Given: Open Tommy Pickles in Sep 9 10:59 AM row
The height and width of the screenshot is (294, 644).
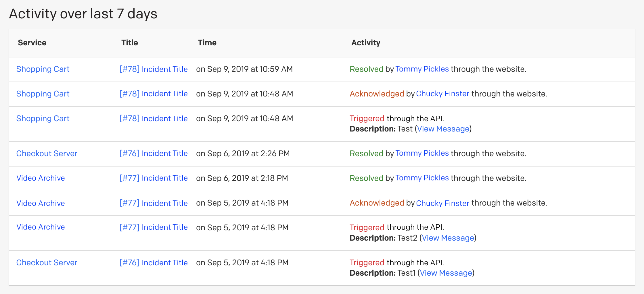Looking at the screenshot, I should (422, 69).
